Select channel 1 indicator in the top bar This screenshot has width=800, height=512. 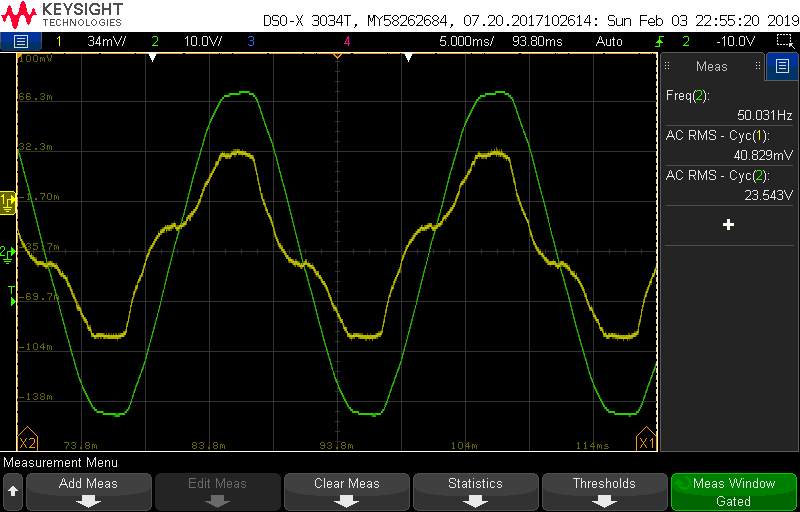pos(59,41)
